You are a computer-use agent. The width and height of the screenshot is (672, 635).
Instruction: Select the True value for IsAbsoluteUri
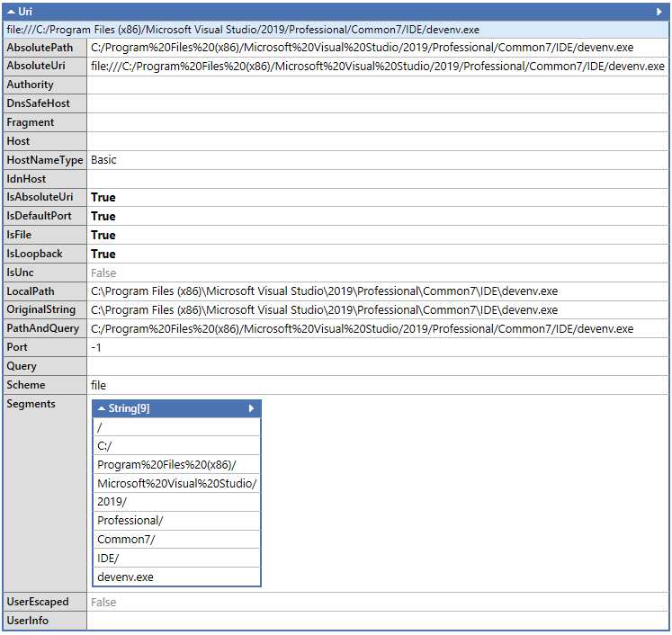[103, 198]
